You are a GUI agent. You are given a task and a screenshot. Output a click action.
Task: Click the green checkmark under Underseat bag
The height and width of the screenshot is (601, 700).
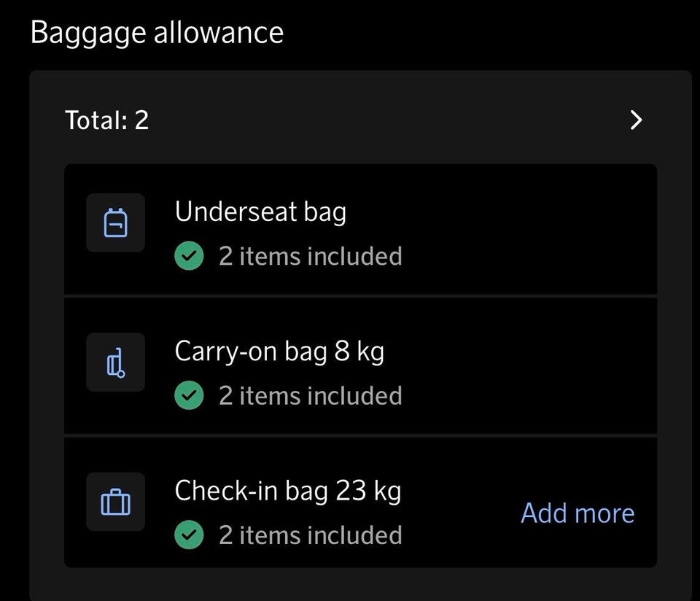click(190, 256)
